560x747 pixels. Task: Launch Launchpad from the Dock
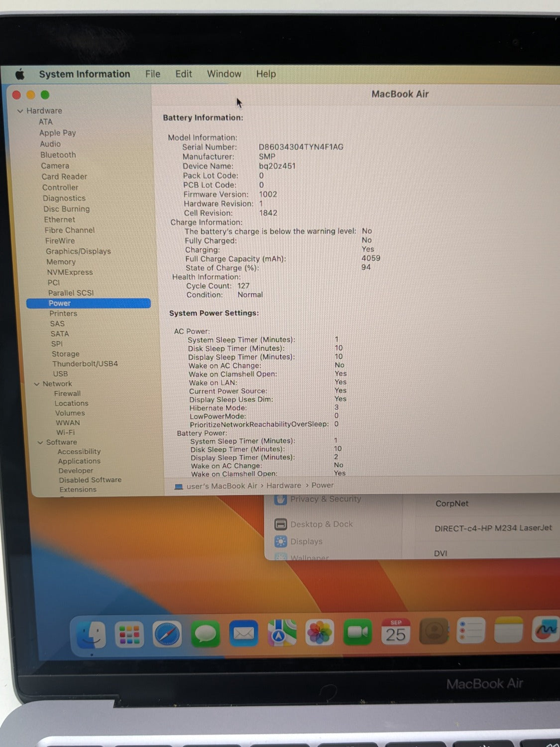129,634
